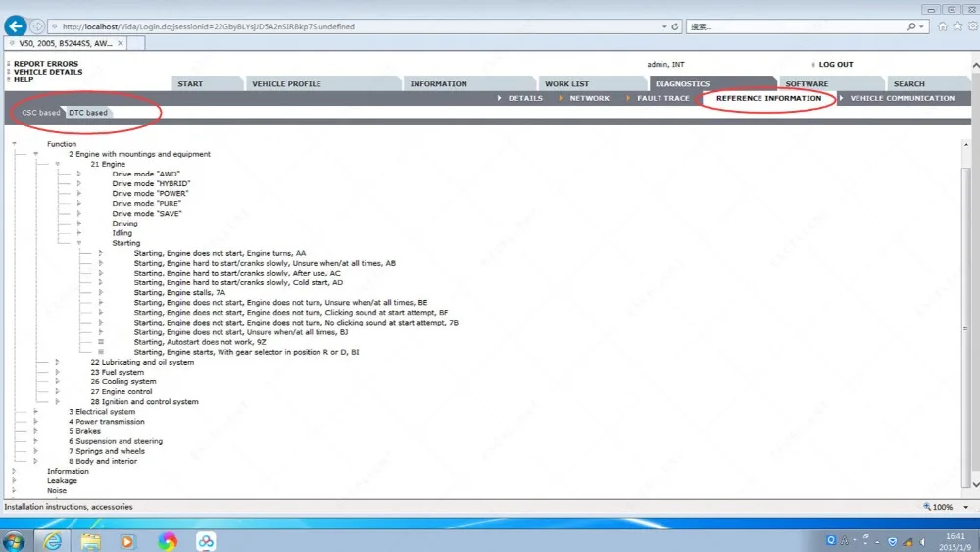Open File Explorer folder in taskbar
The height and width of the screenshot is (552, 980).
tap(90, 541)
